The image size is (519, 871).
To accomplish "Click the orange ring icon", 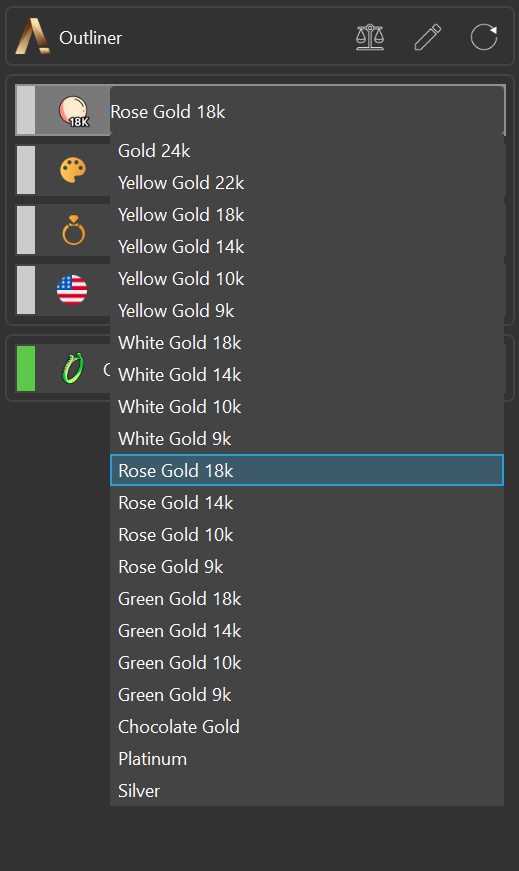I will tap(73, 230).
